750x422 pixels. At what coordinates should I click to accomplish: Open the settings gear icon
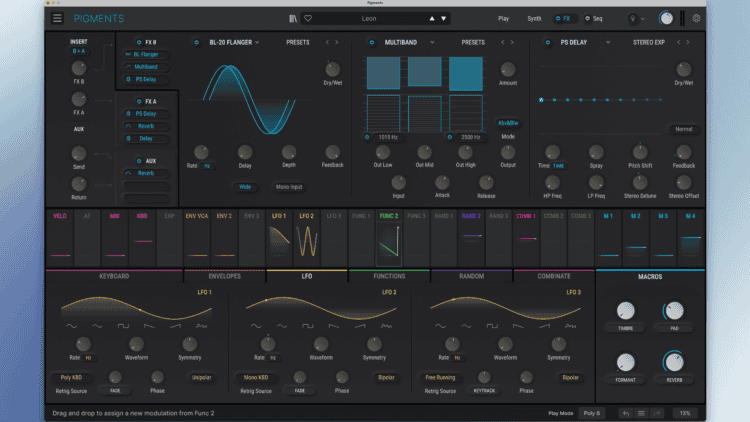click(696, 18)
